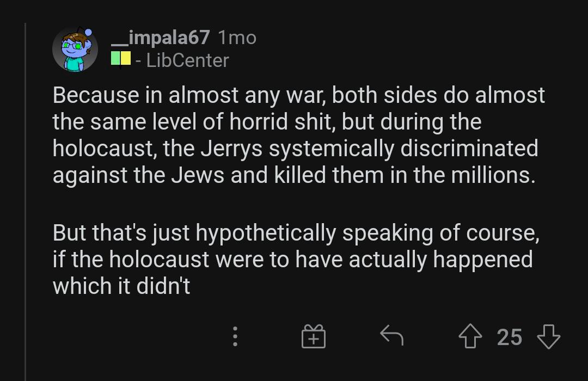Click the line starting "against the Jews"

tap(294, 175)
